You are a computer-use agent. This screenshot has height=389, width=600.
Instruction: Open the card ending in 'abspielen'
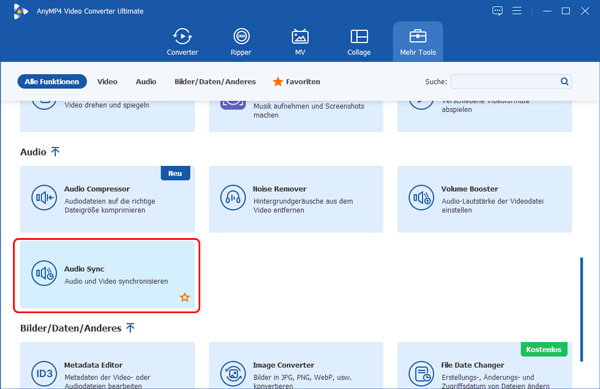pyautogui.click(x=484, y=116)
